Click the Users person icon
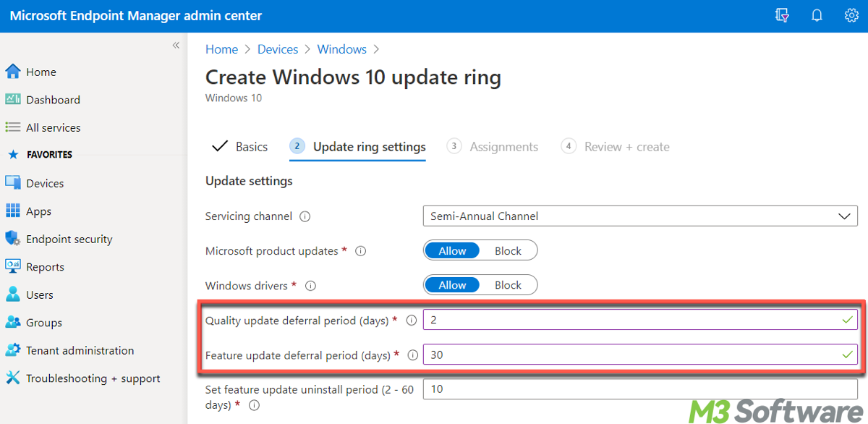Image resolution: width=868 pixels, height=424 pixels. [x=12, y=294]
